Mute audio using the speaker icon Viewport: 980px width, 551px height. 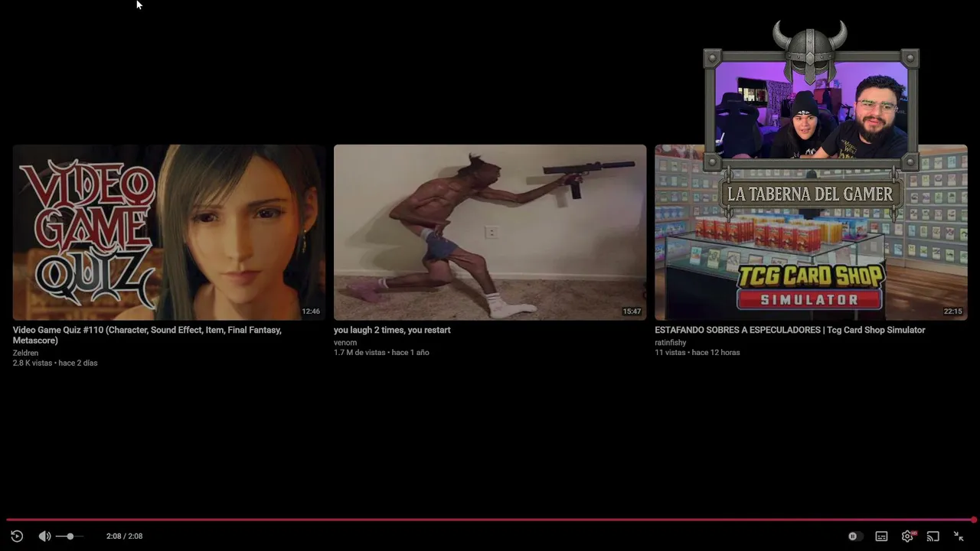(44, 536)
